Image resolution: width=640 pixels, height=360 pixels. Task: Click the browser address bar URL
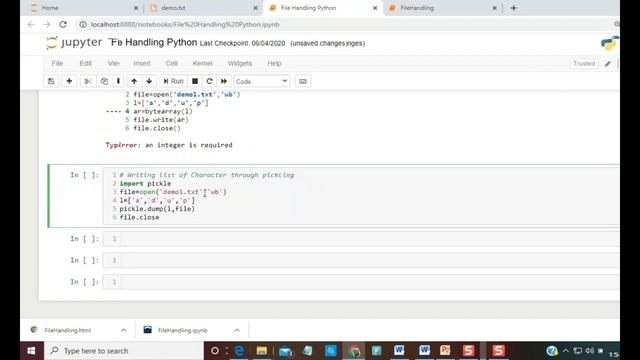tap(185, 24)
